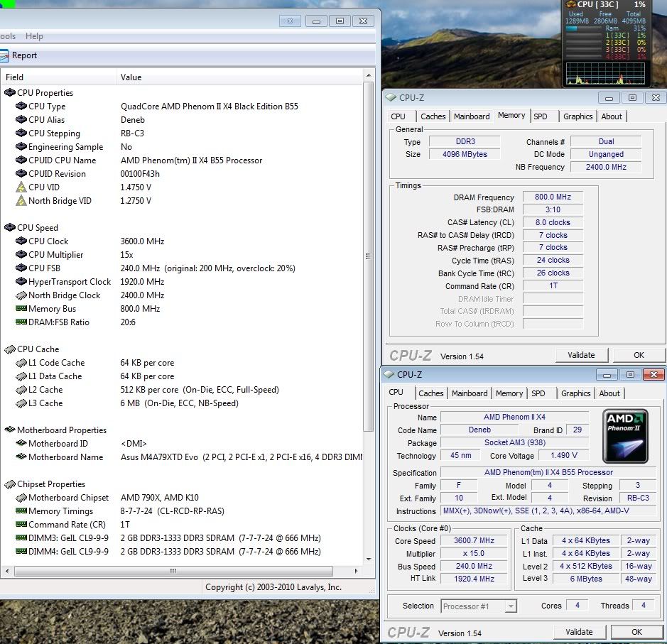Click the CPU Properties section icon
The image size is (667, 644).
coord(9,93)
